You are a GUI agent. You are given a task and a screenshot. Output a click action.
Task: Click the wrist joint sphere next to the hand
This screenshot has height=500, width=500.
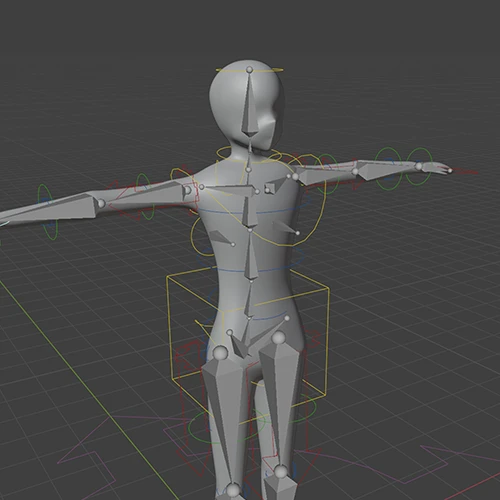tap(419, 166)
